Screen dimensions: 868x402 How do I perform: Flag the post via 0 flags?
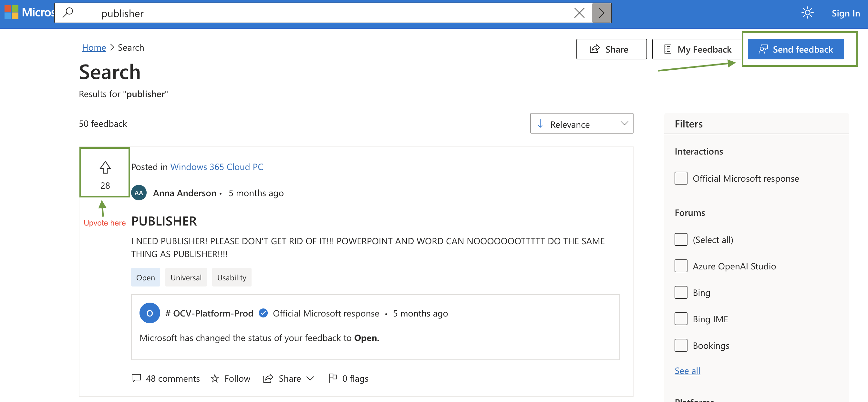pyautogui.click(x=348, y=378)
